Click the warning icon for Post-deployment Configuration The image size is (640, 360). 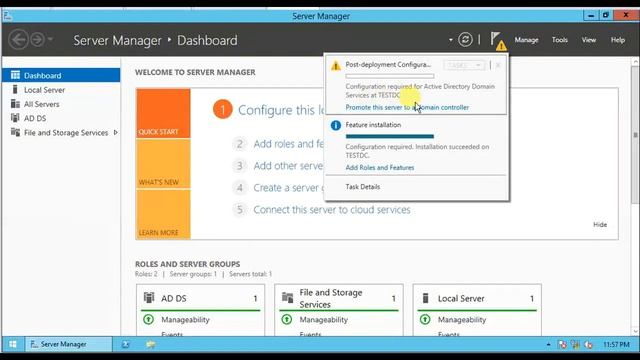[x=336, y=66]
